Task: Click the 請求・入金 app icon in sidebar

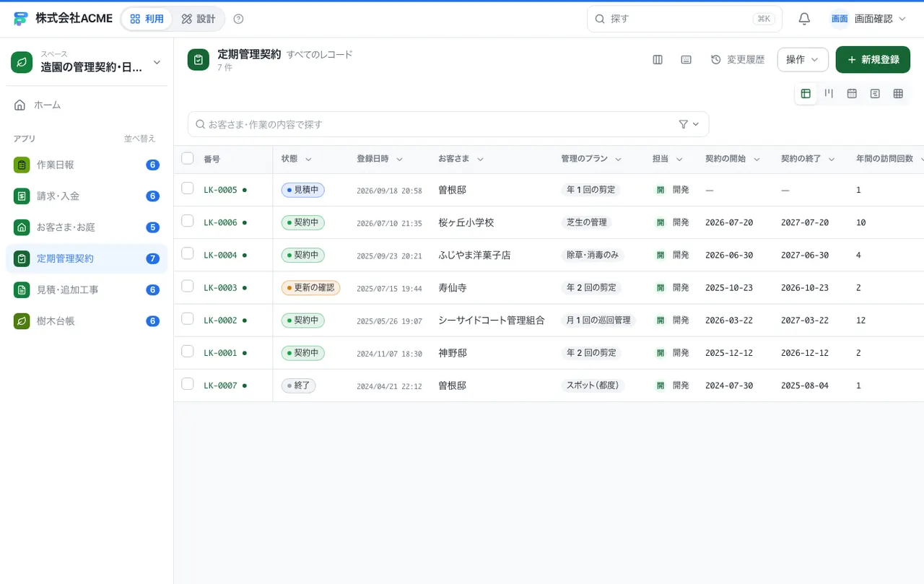Action: pos(22,196)
